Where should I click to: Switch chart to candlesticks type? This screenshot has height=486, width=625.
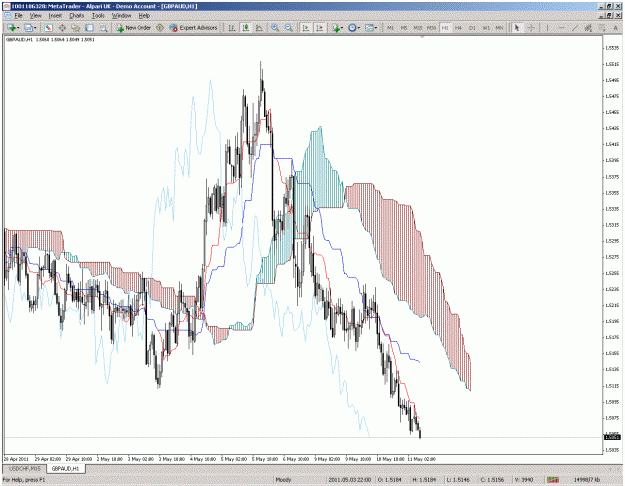246,28
